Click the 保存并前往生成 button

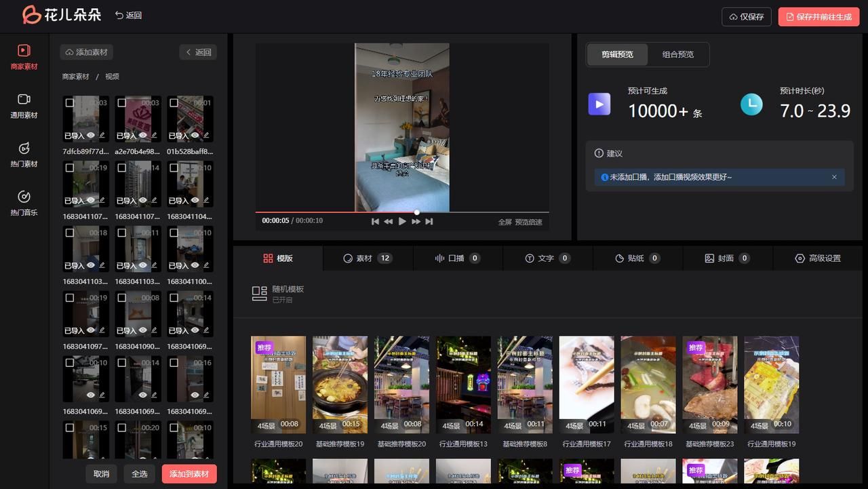(818, 17)
